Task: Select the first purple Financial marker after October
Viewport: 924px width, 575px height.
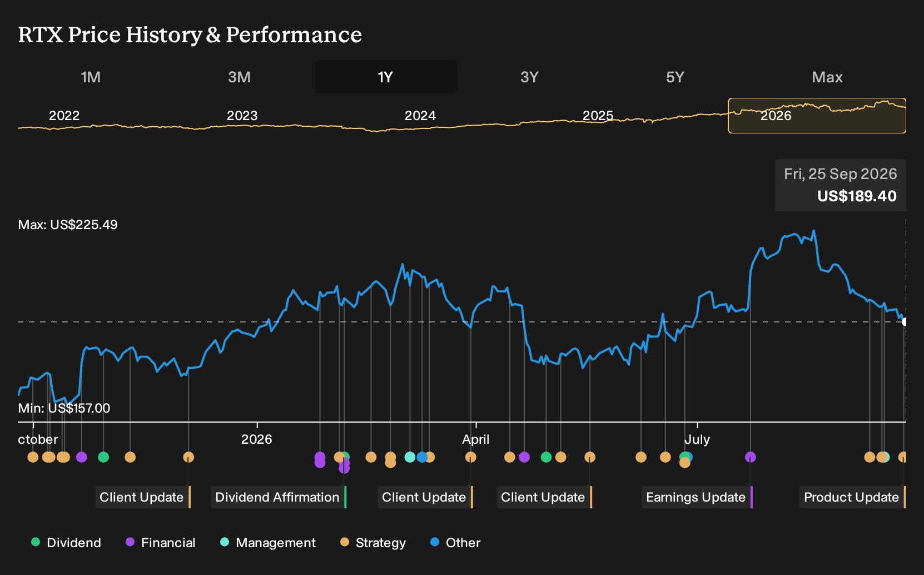Action: [x=82, y=457]
